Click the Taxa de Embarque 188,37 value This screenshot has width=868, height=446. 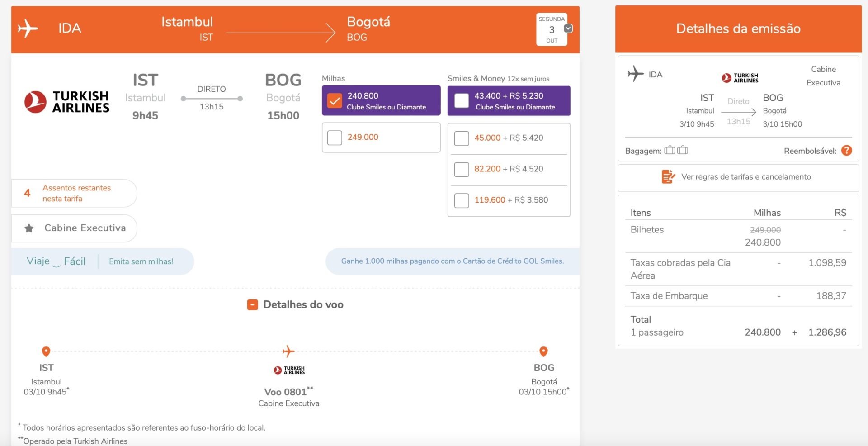[831, 296]
